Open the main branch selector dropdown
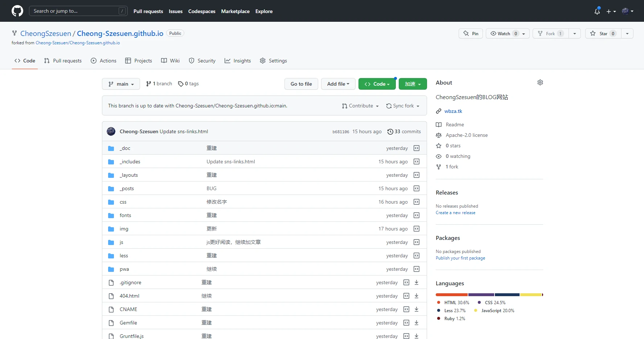Viewport: 644px width, 339px height. pos(121,84)
